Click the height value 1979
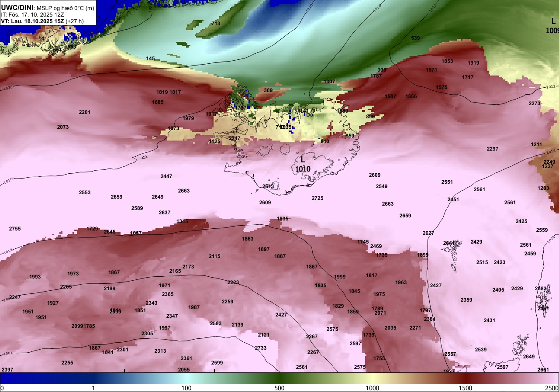Image resolution: width=559 pixels, height=392 pixels. (188, 118)
